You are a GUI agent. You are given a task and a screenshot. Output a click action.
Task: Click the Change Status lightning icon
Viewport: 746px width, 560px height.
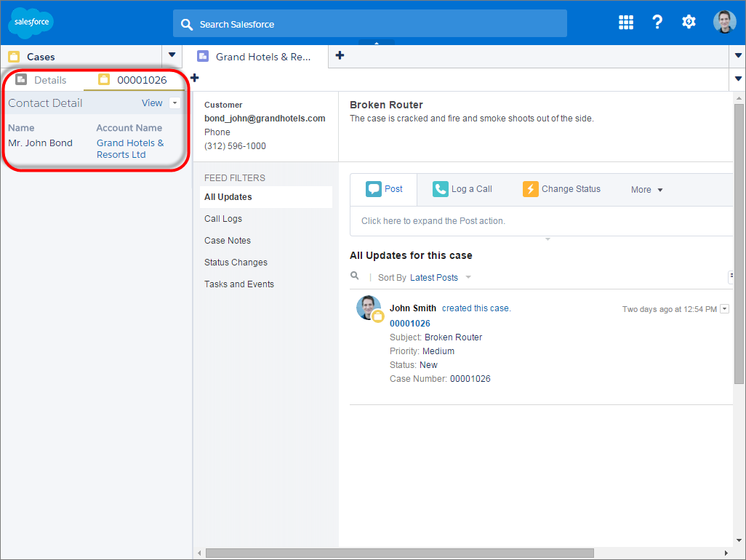(x=531, y=189)
